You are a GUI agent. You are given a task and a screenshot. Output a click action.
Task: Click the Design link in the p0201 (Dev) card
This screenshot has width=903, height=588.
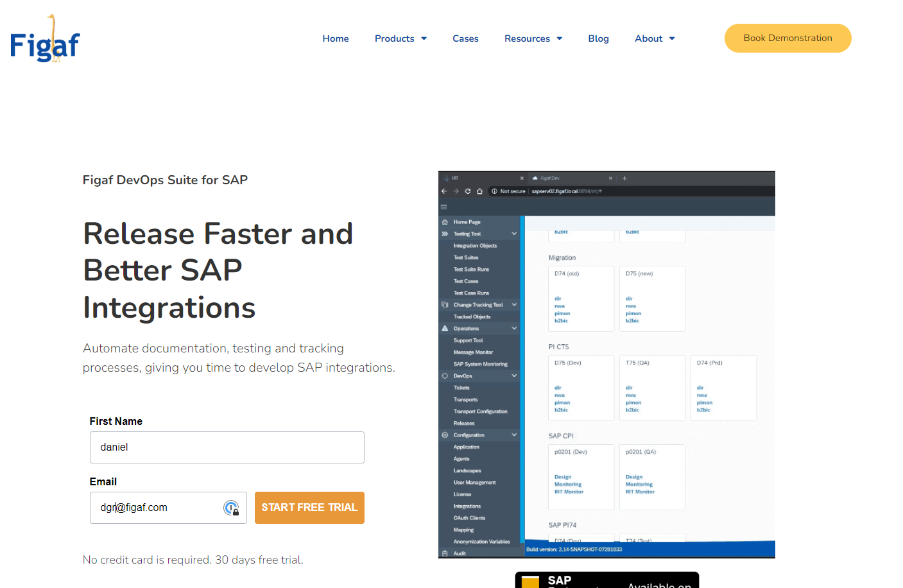[x=563, y=477]
